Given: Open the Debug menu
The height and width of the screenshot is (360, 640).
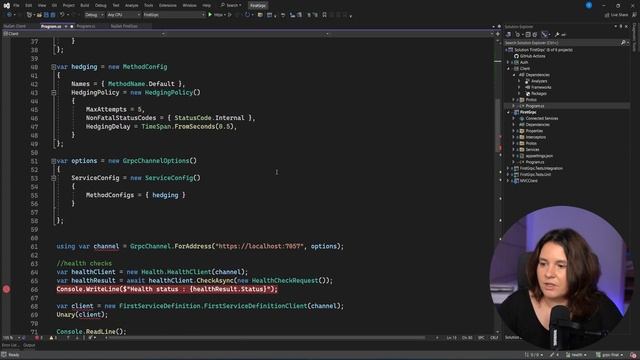Looking at the screenshot, I should (100, 5).
